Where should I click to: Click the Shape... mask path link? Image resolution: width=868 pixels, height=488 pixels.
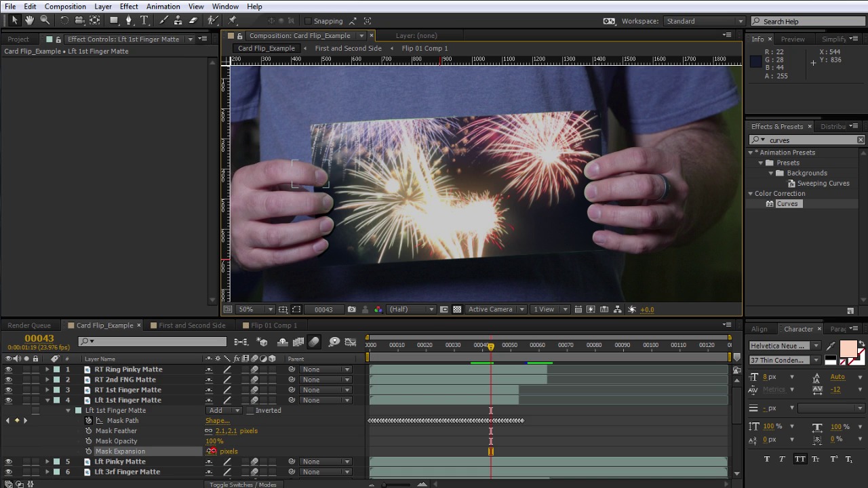point(218,421)
